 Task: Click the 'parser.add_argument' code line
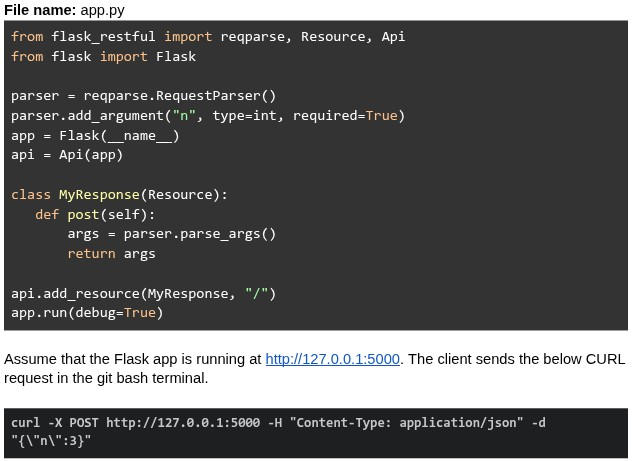208,116
